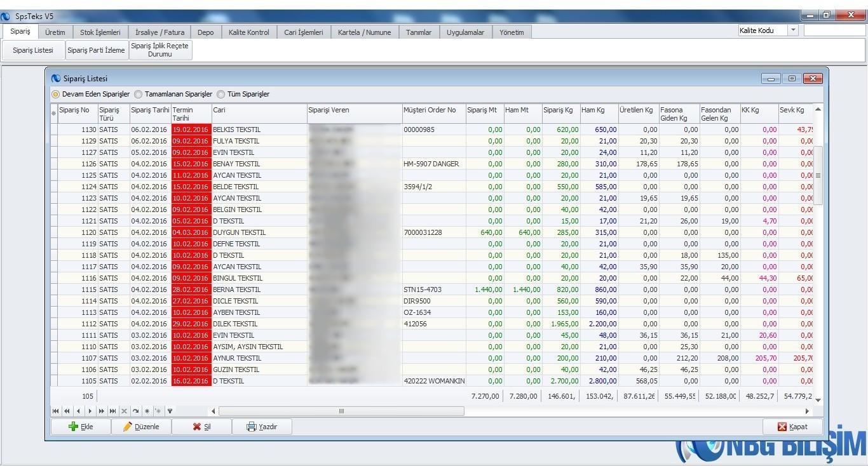868x466 pixels.
Task: Sort by the Termin Tarihi column header
Action: tap(191, 114)
